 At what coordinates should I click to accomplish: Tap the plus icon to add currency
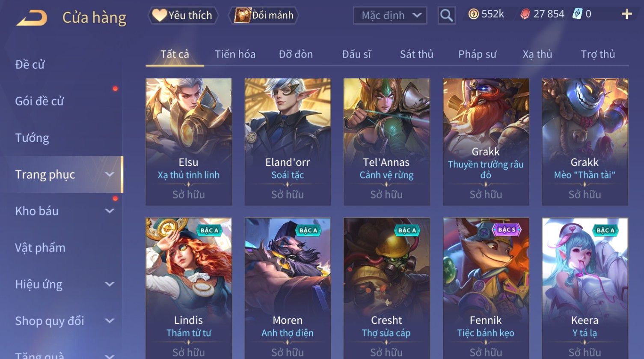coord(626,15)
